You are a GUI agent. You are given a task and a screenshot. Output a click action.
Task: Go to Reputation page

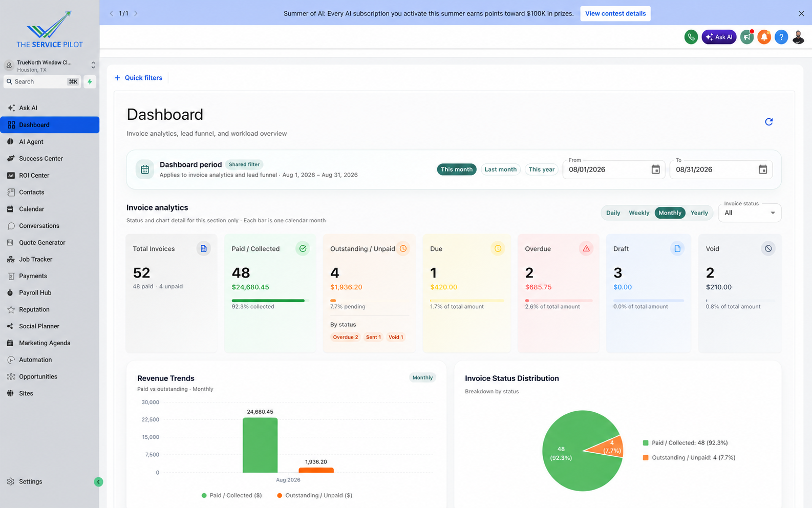click(50, 309)
